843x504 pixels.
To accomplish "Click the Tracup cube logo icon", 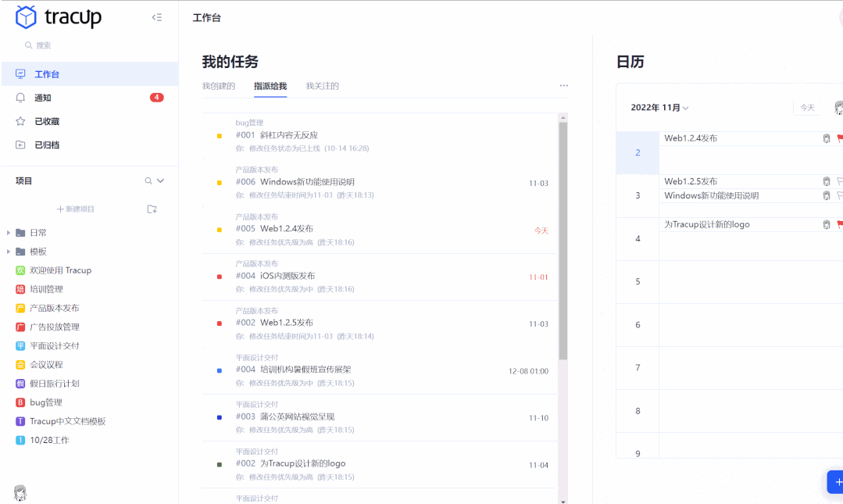I will (25, 16).
